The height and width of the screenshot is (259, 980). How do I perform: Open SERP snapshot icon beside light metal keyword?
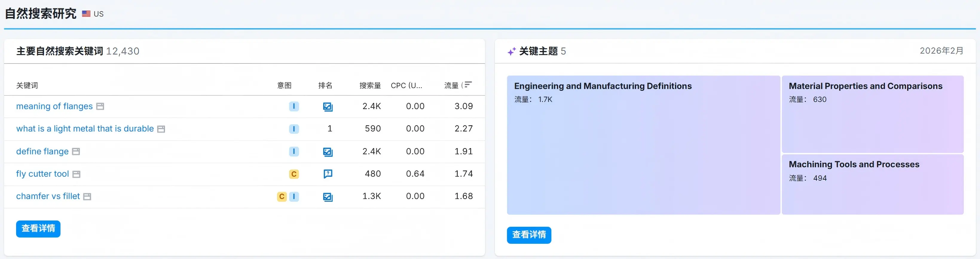pos(161,129)
